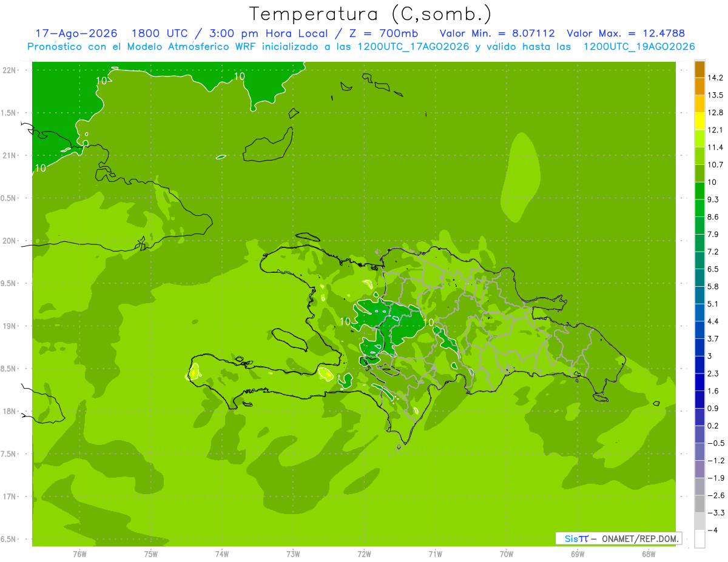728x562 pixels.
Task: Click the '-2.6' color bar value
Action: pyautogui.click(x=716, y=495)
